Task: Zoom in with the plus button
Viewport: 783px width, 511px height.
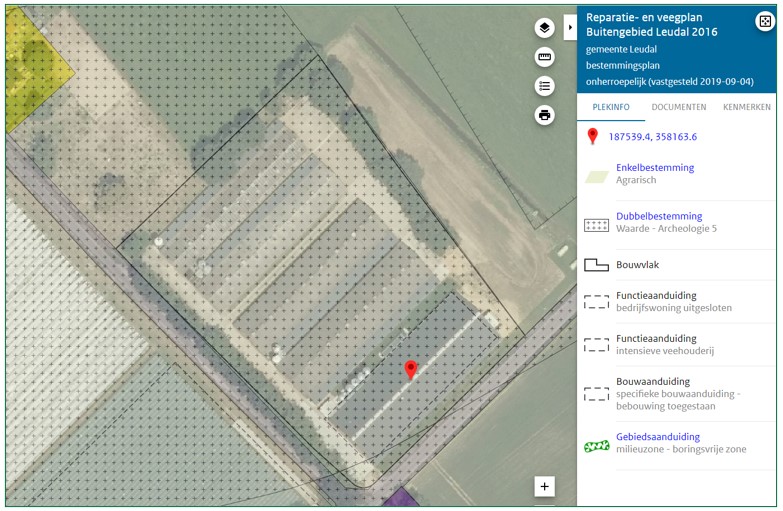Action: pos(544,486)
